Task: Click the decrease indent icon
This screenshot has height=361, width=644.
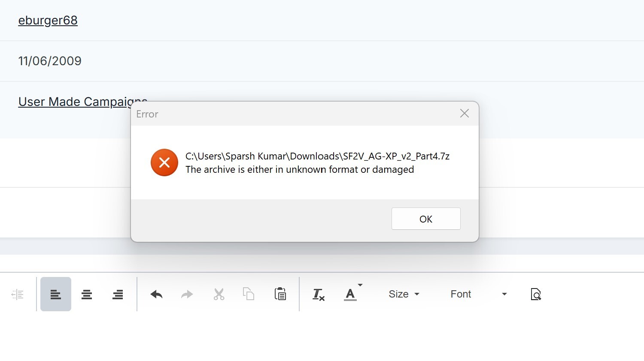Action: coord(17,295)
